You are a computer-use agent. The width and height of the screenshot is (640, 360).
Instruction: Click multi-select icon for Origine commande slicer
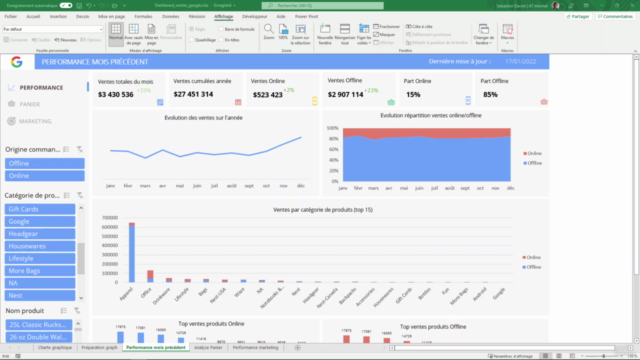pyautogui.click(x=67, y=149)
